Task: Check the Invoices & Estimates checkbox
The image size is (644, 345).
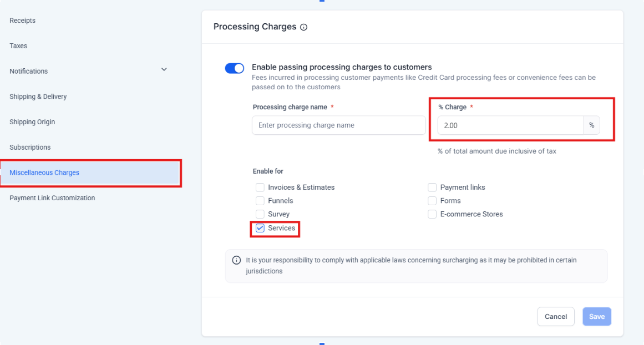Action: [260, 187]
